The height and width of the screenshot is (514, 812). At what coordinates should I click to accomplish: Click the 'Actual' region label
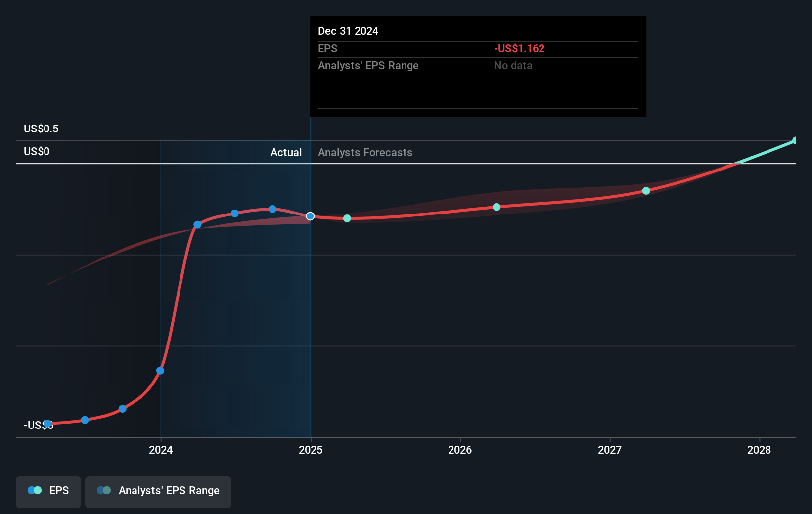[x=286, y=153]
